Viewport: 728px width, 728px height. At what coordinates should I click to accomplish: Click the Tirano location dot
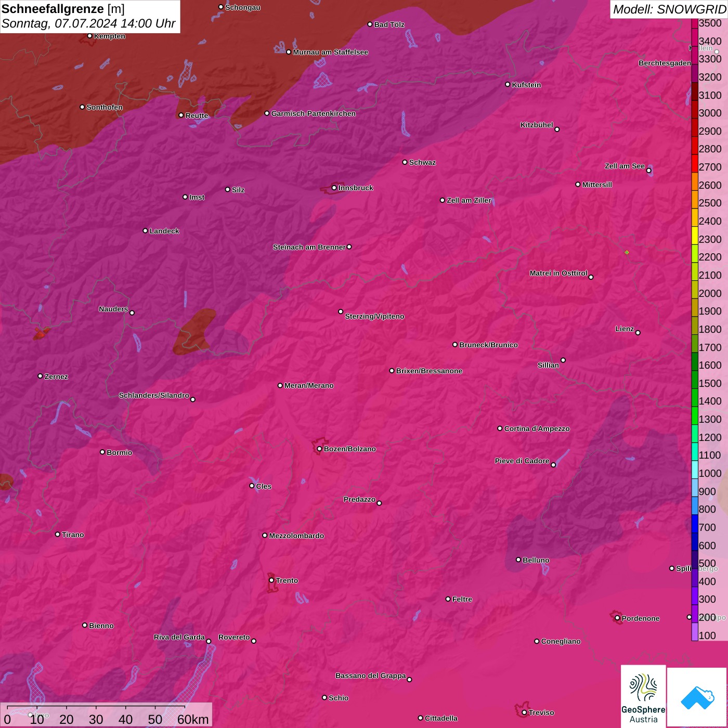[58, 534]
